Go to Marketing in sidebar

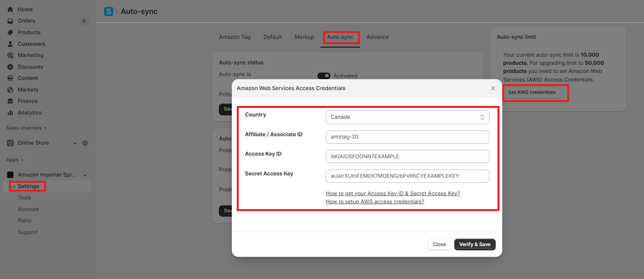coord(31,55)
